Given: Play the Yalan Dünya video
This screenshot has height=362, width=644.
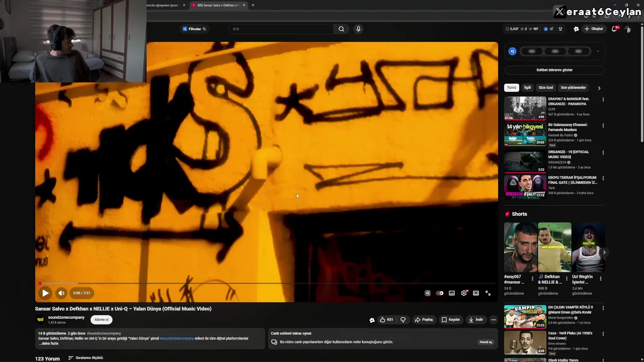Looking at the screenshot, I should point(45,293).
